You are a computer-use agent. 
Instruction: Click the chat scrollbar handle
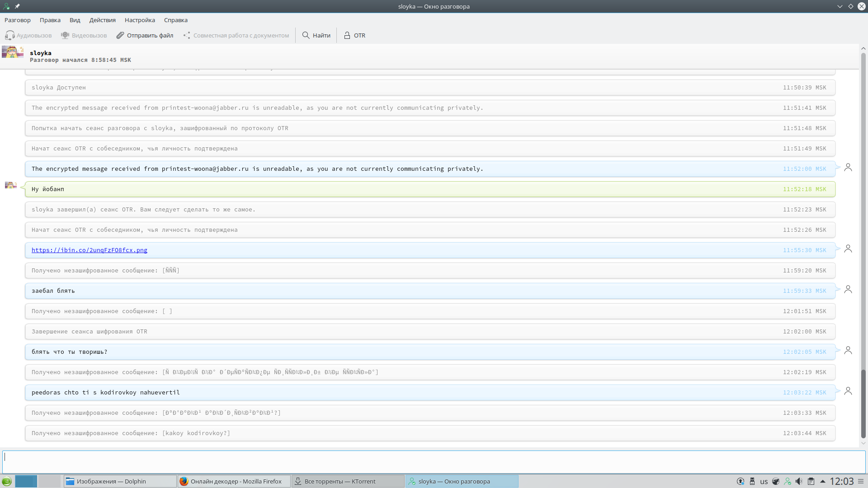coord(863,404)
